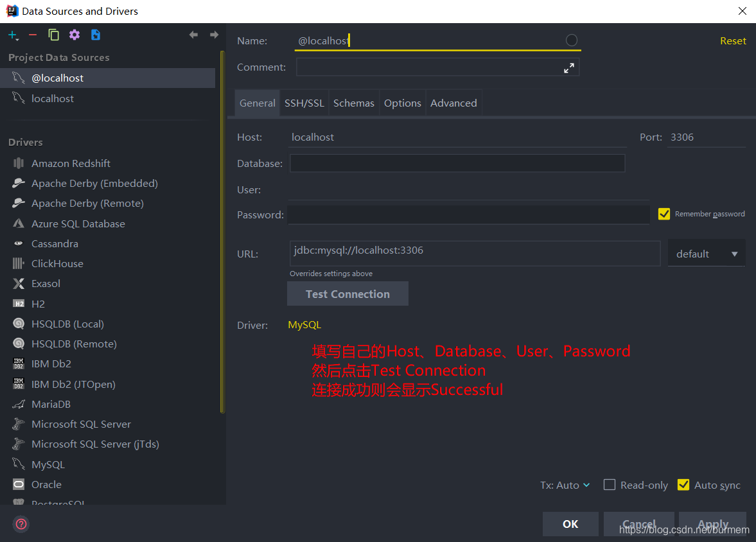Image resolution: width=756 pixels, height=542 pixels.
Task: Navigate forward with right arrow
Action: [214, 35]
